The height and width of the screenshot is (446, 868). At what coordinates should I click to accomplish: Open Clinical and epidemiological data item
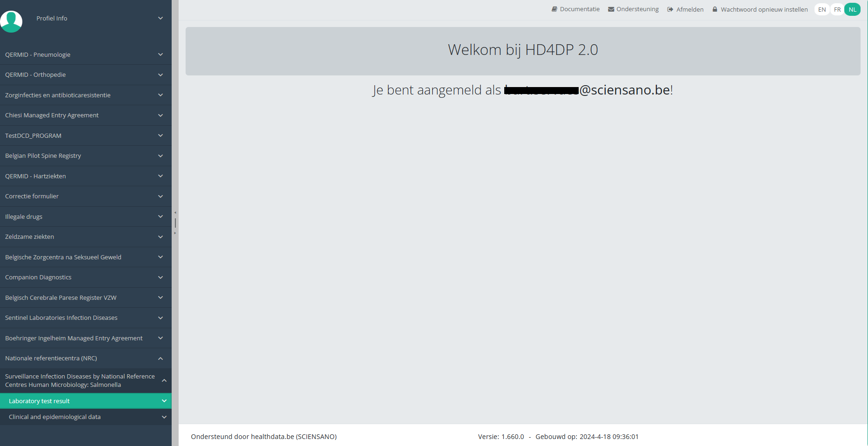(86, 417)
